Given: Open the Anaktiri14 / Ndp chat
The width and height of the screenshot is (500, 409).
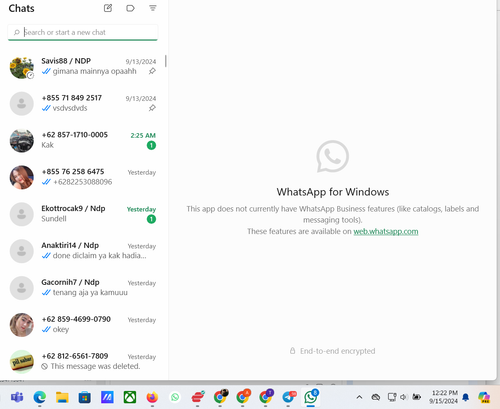Looking at the screenshot, I should pyautogui.click(x=83, y=251).
